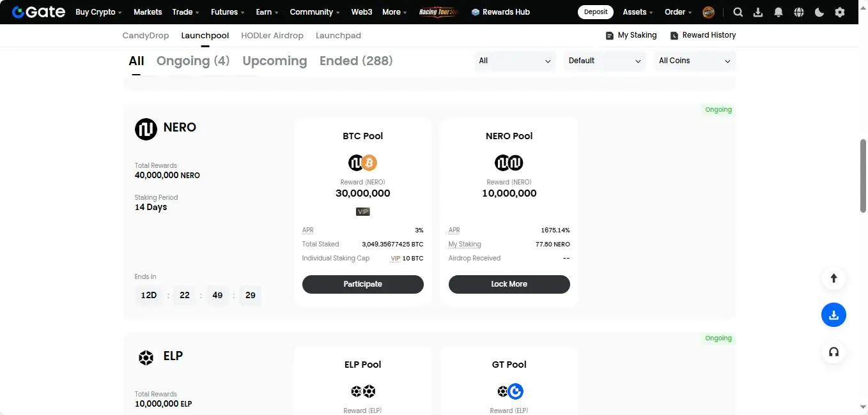Open My Staking
Screen dimensions: 868x415
click(x=632, y=35)
